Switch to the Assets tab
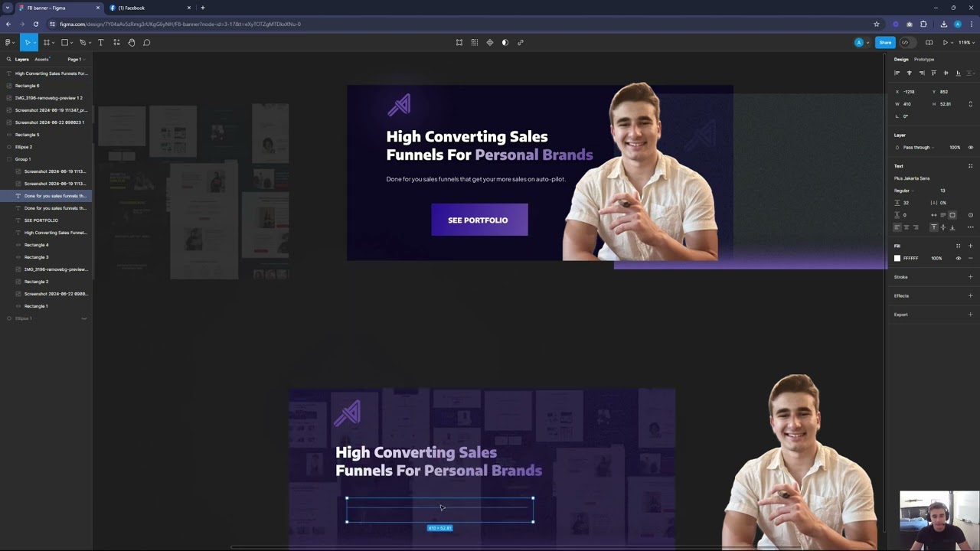This screenshot has width=980, height=551. [41, 59]
